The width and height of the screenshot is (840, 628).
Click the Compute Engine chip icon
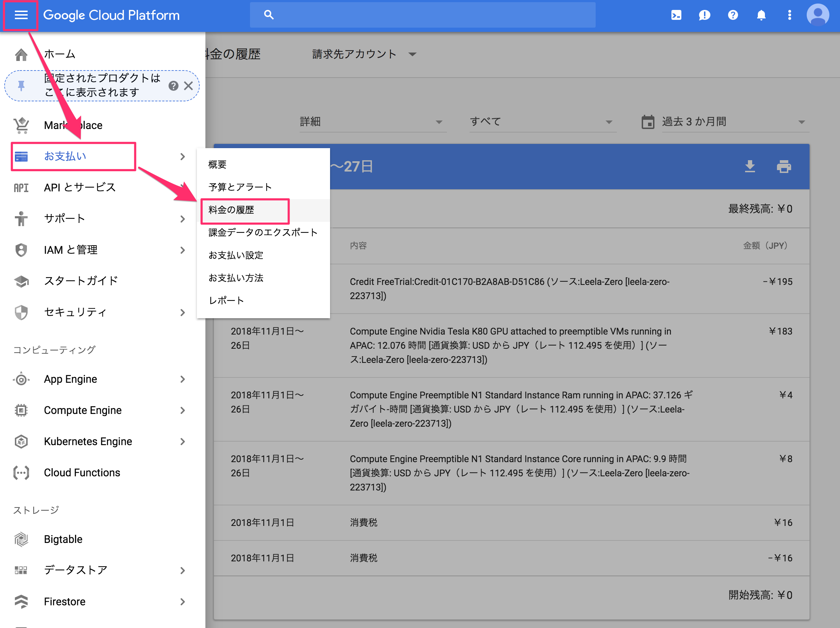(x=21, y=410)
